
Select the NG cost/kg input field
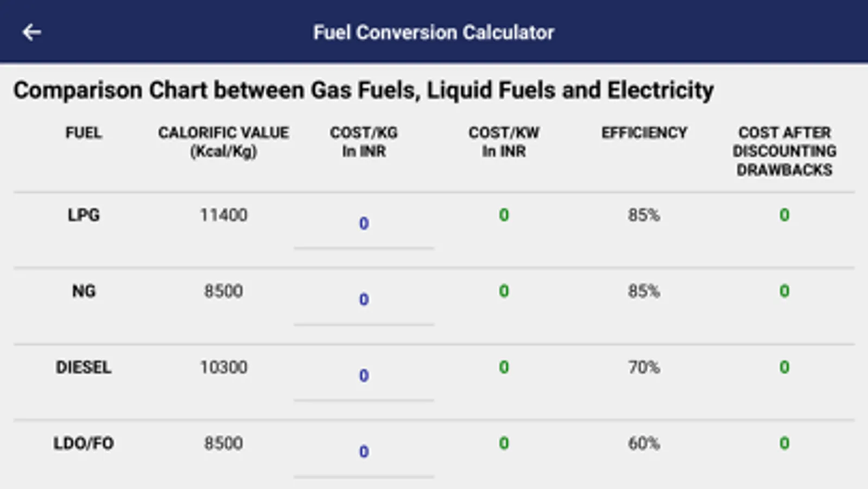[x=364, y=299]
